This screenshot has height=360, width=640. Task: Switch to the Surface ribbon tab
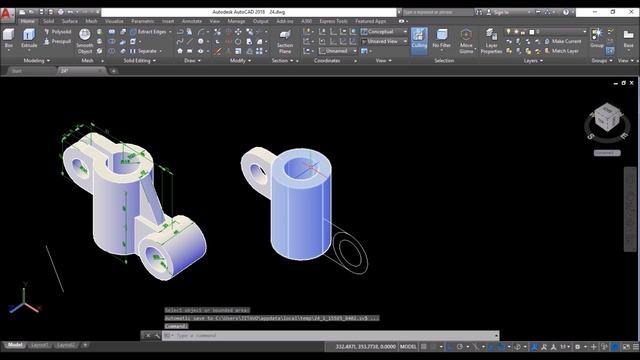(x=70, y=21)
